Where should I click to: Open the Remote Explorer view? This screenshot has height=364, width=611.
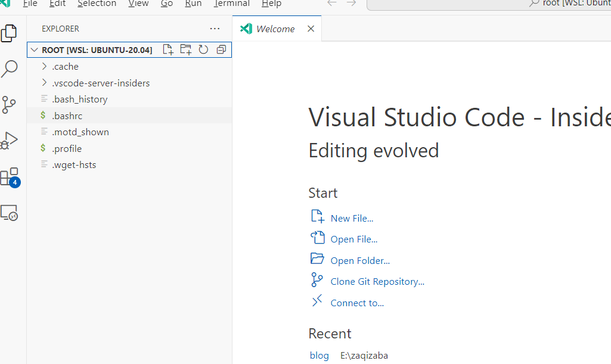coord(10,213)
